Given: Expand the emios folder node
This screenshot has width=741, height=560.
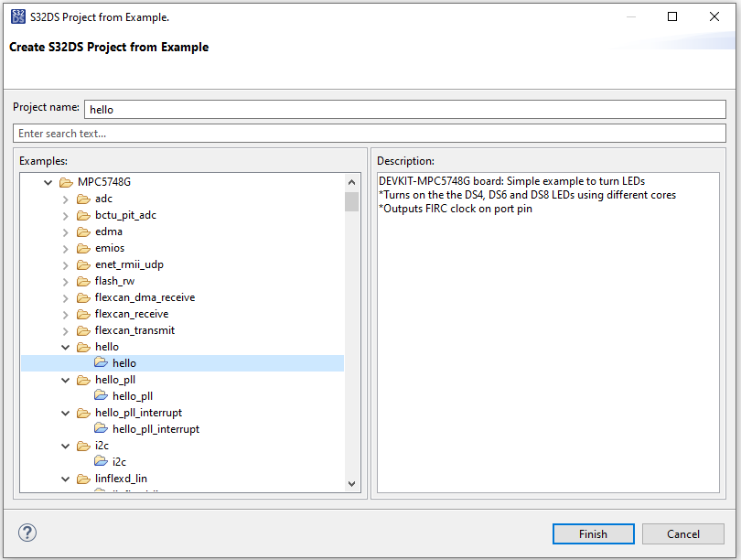Looking at the screenshot, I should [x=66, y=249].
